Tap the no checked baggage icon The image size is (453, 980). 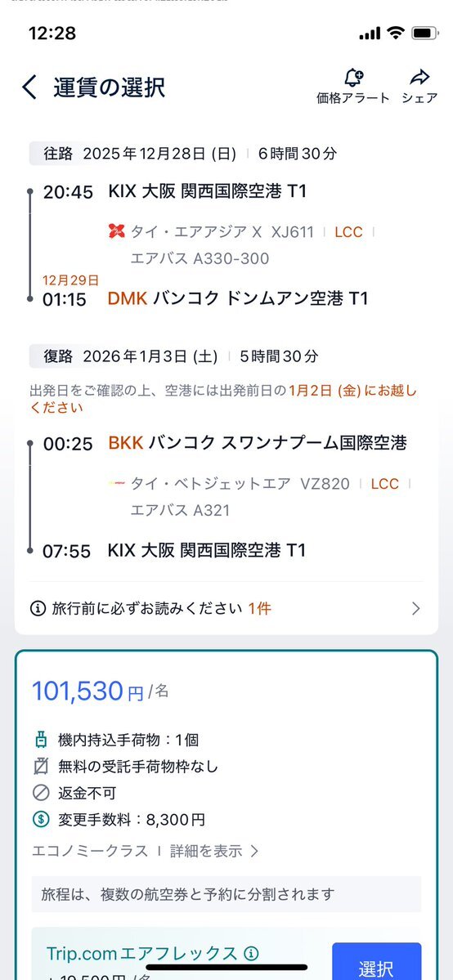[41, 766]
